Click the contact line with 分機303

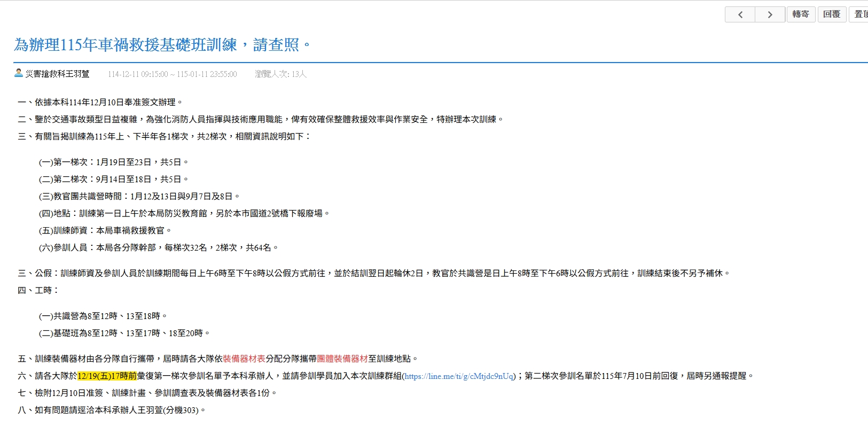111,410
